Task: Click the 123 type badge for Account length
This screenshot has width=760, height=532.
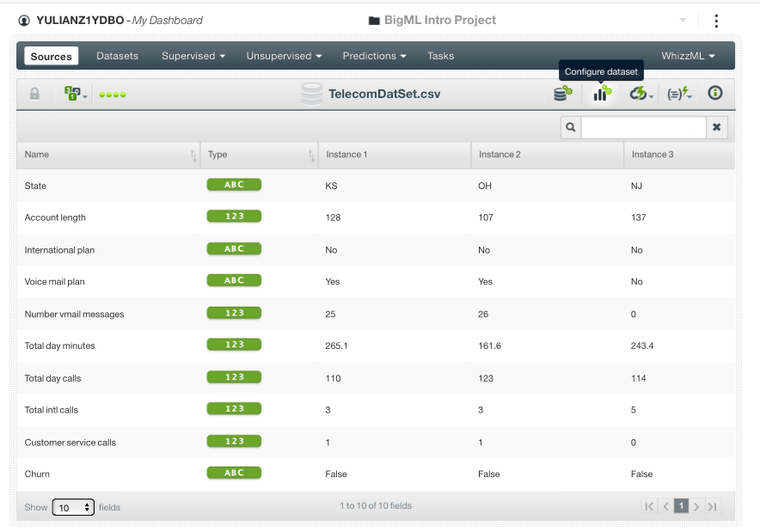Action: click(x=233, y=216)
